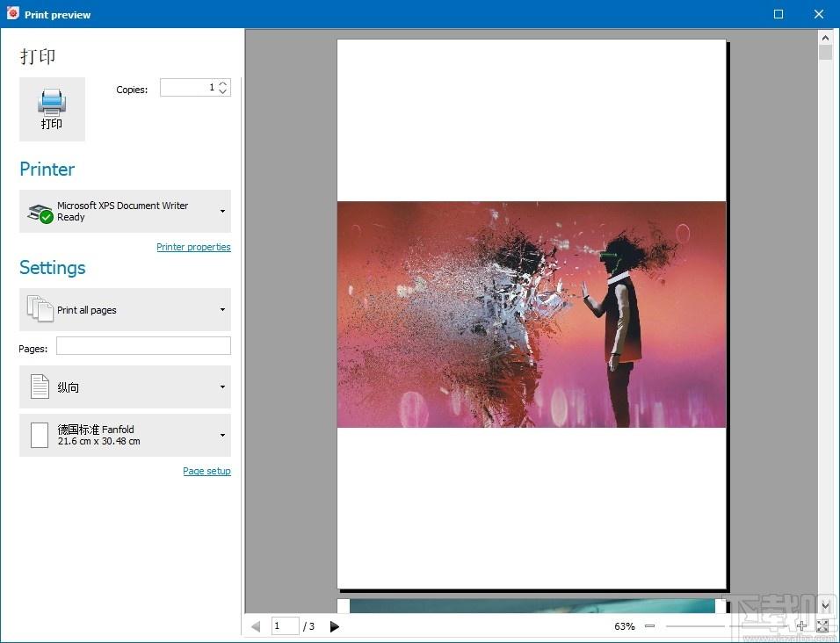Open the 德国标准 Fanfold paper size dropdown
This screenshot has height=643, width=840.
[125, 436]
